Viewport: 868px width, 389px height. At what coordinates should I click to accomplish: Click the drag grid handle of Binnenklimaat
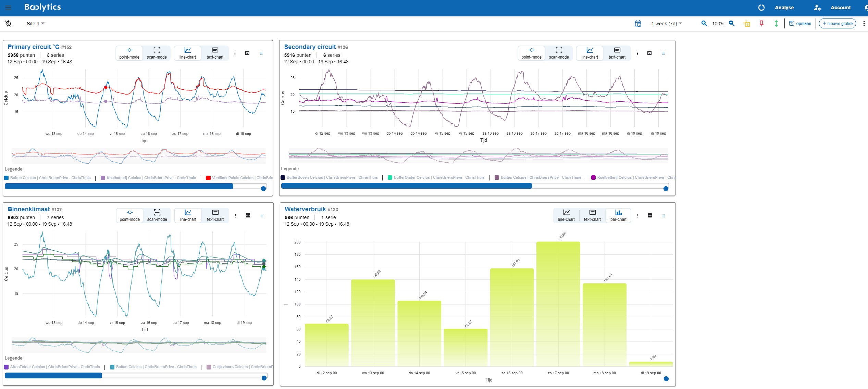point(262,216)
